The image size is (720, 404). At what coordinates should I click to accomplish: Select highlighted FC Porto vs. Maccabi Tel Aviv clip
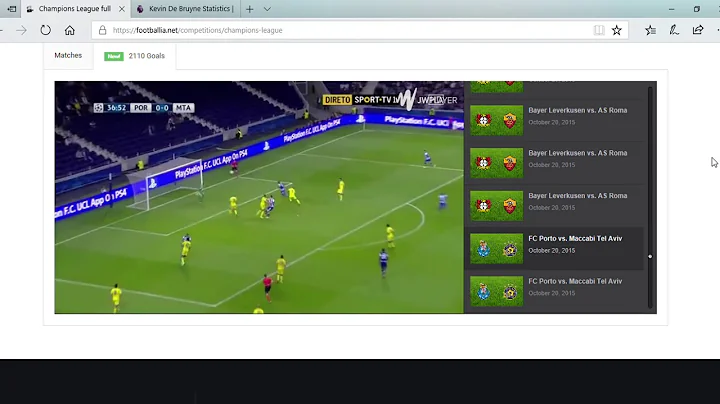(554, 248)
